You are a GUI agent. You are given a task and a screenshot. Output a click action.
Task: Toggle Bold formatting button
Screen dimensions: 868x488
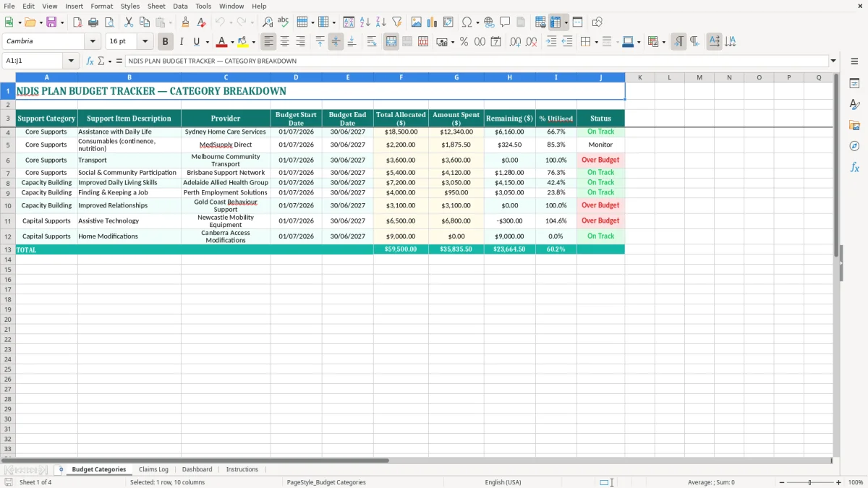click(165, 42)
